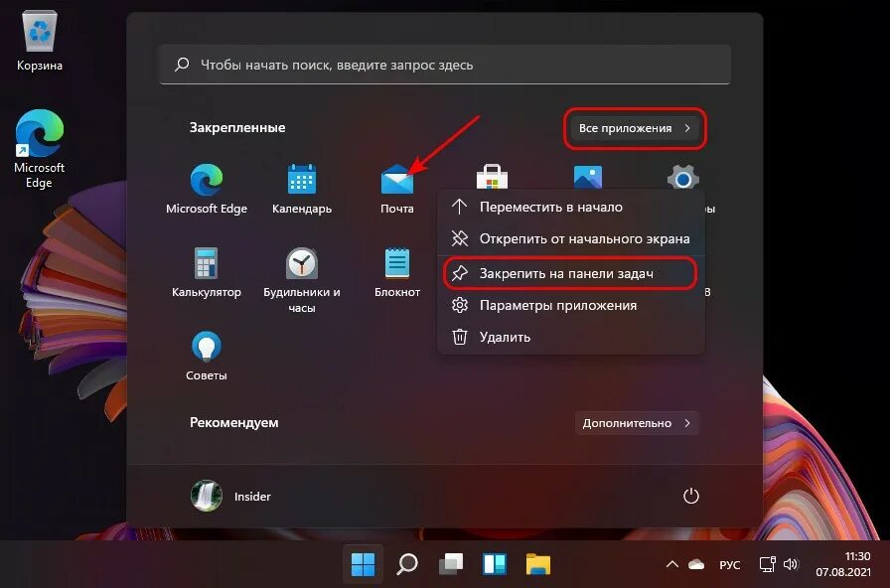Open File Explorer from the taskbar

(x=538, y=564)
